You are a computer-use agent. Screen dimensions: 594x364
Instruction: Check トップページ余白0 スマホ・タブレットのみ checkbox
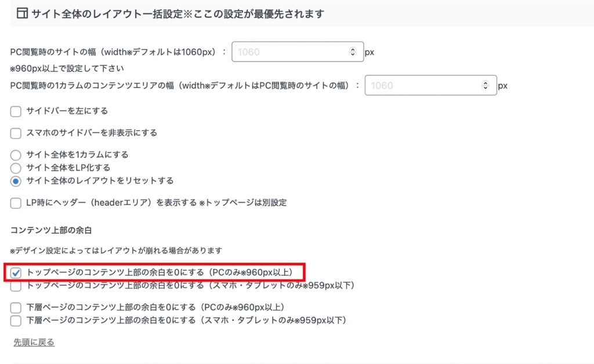pos(16,286)
